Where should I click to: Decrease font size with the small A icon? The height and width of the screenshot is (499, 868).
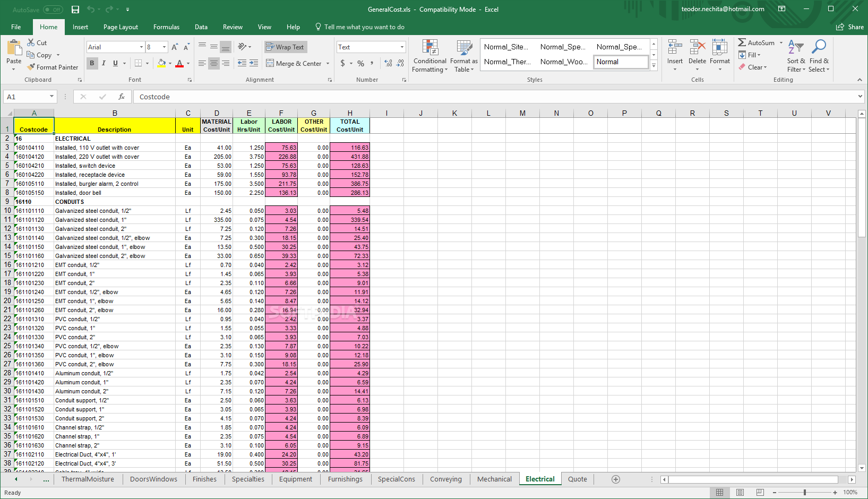187,47
